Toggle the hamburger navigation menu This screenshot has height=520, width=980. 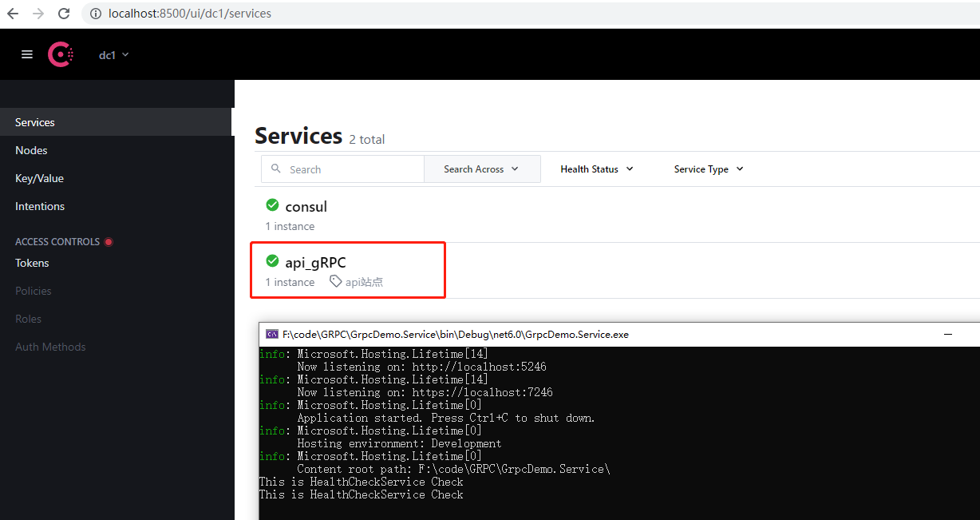pyautogui.click(x=27, y=54)
